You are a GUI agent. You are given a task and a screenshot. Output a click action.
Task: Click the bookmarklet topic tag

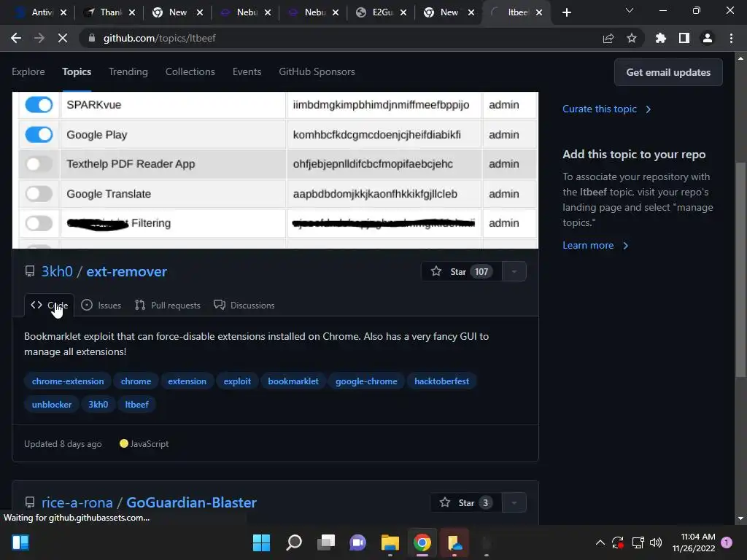point(293,381)
